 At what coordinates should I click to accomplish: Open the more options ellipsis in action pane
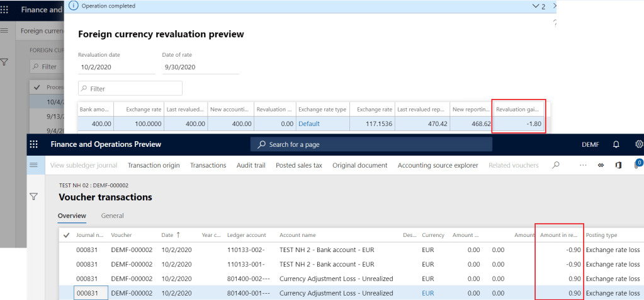(x=583, y=165)
